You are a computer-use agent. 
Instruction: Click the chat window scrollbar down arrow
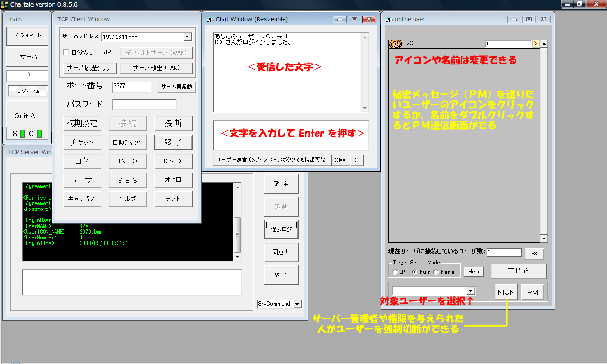[x=366, y=108]
